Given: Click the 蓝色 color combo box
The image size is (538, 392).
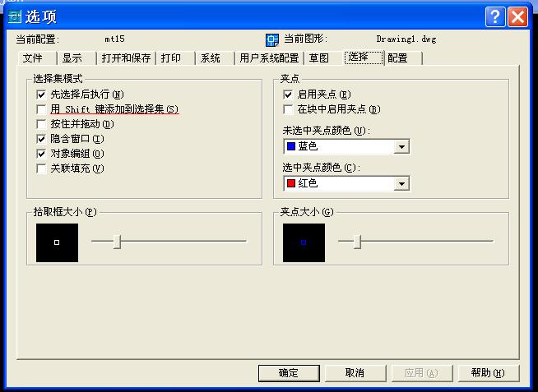Looking at the screenshot, I should point(346,146).
